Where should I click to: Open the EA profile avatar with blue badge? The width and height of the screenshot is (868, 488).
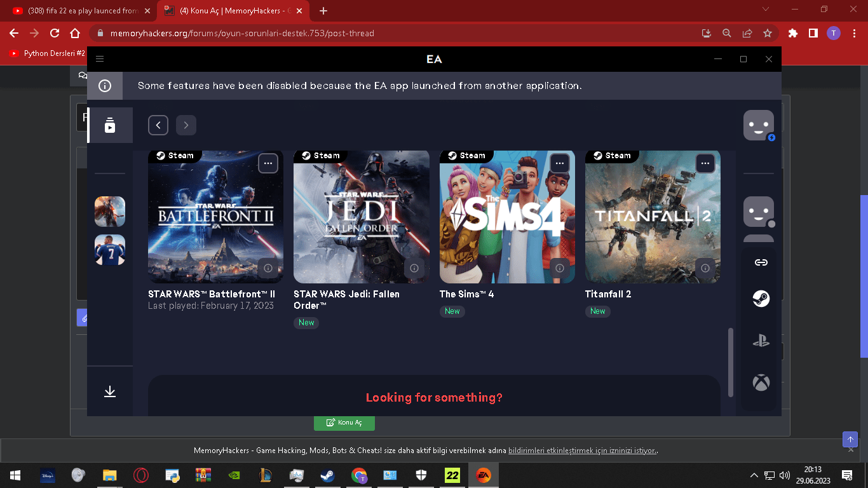(759, 125)
